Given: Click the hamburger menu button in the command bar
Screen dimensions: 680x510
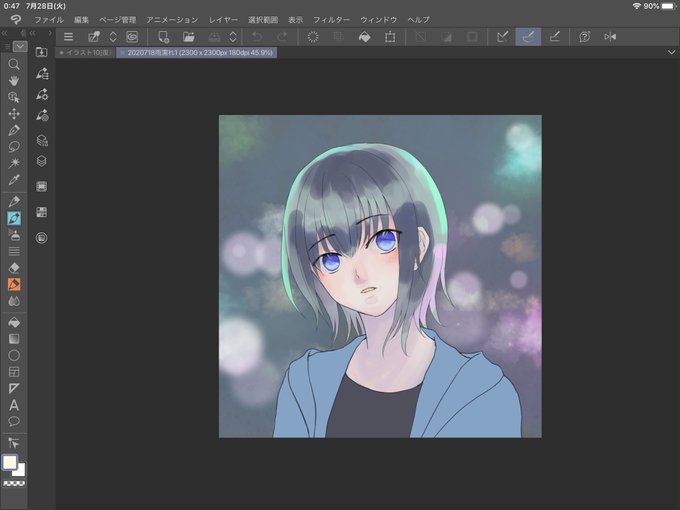Looking at the screenshot, I should click(x=68, y=37).
